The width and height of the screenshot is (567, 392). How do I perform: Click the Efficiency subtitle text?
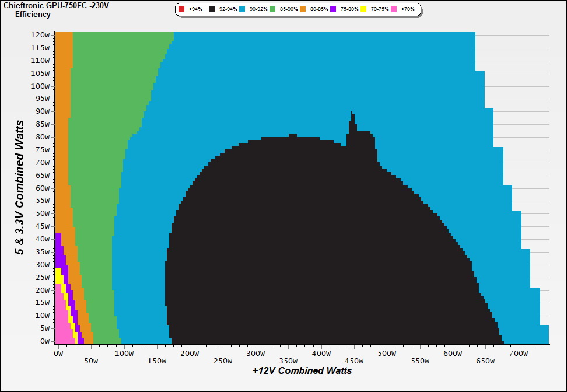pyautogui.click(x=33, y=14)
